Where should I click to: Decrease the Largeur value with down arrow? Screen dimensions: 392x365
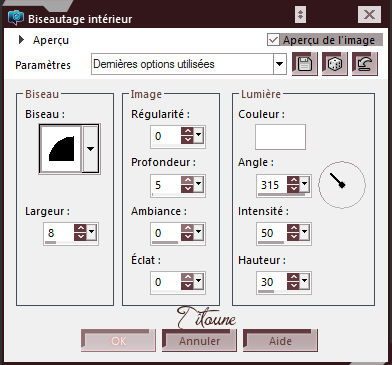[x=80, y=236]
